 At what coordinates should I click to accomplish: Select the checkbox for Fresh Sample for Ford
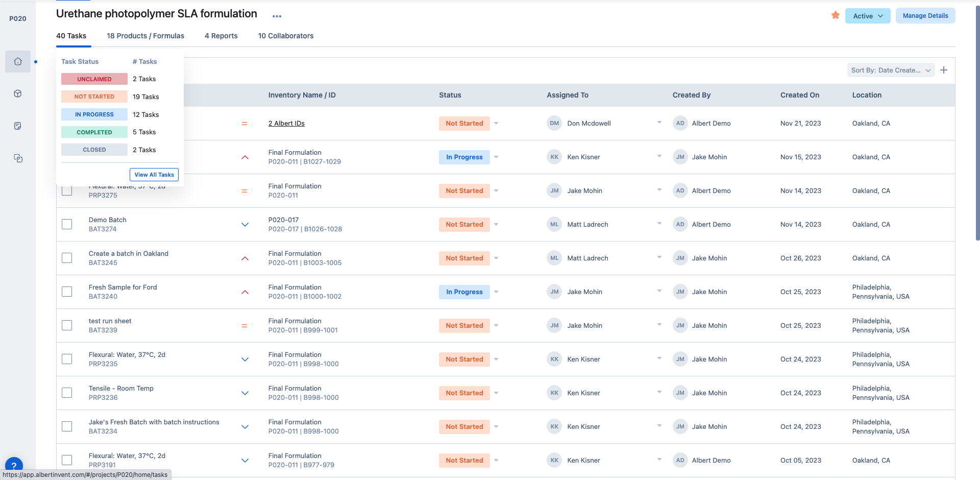coord(67,292)
